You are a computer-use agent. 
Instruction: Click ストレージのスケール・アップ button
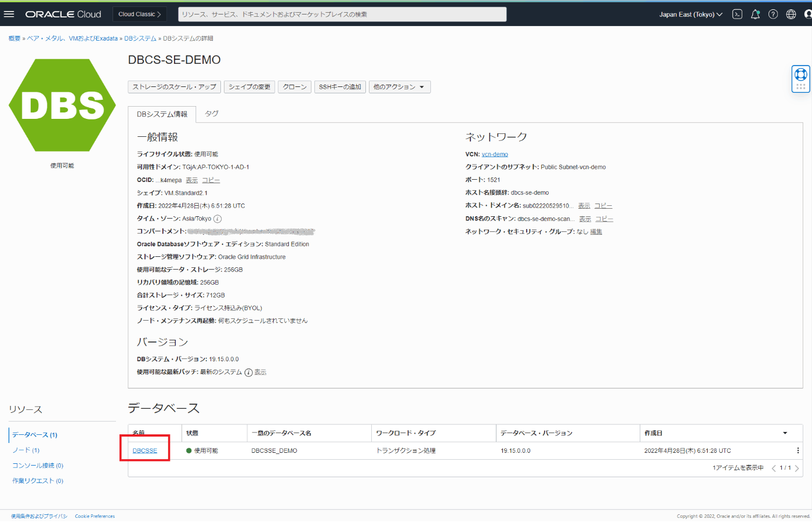[174, 87]
